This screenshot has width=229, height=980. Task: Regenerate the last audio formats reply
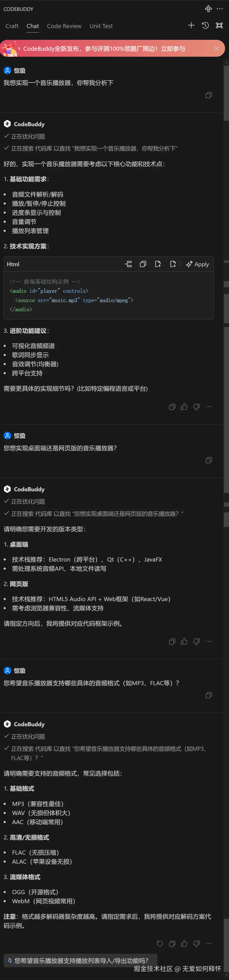160,944
